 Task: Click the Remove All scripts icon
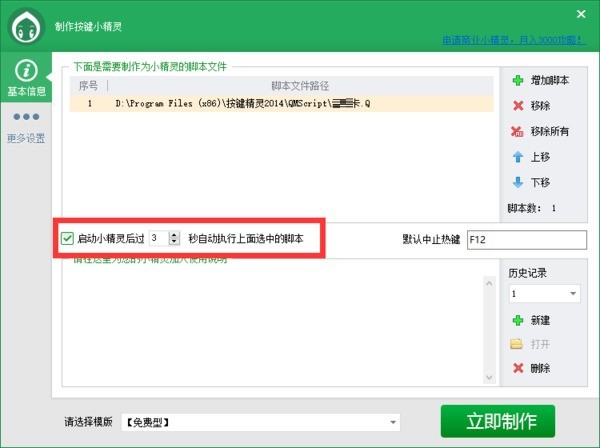point(517,132)
